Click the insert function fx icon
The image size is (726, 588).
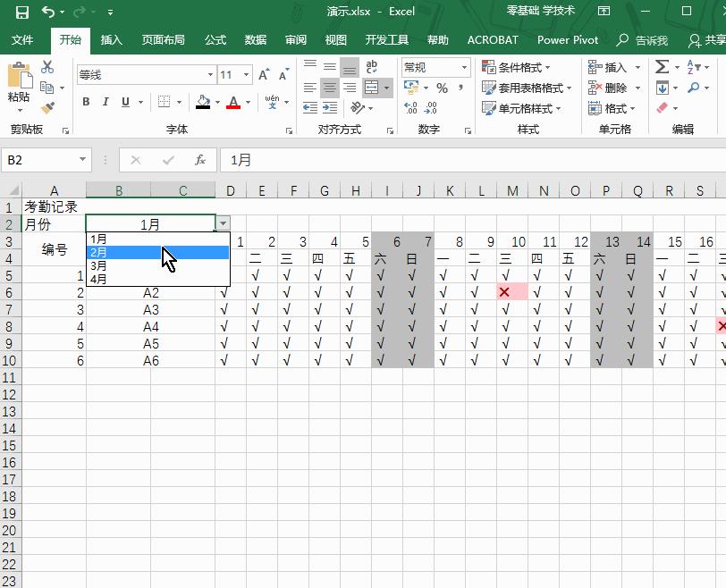pos(200,160)
